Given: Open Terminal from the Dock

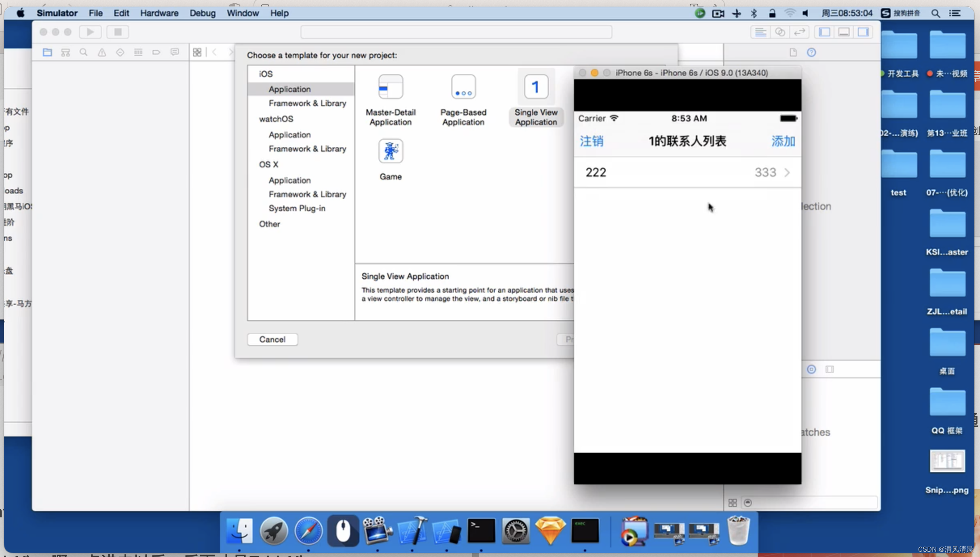Looking at the screenshot, I should (x=481, y=531).
